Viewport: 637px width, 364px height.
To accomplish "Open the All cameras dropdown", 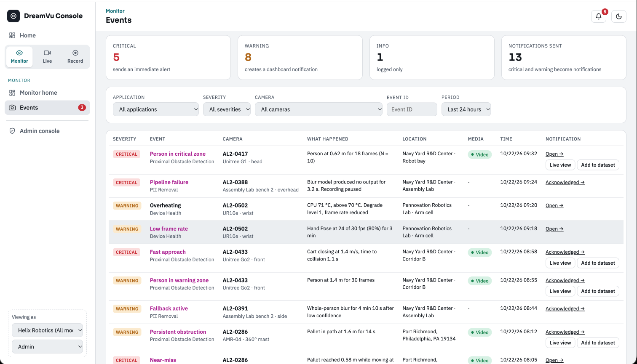I will [318, 109].
